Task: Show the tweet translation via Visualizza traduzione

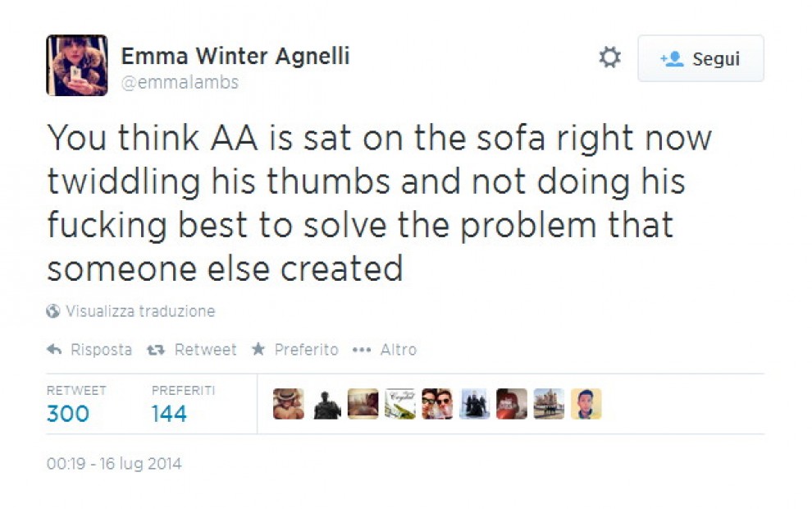Action: point(140,311)
